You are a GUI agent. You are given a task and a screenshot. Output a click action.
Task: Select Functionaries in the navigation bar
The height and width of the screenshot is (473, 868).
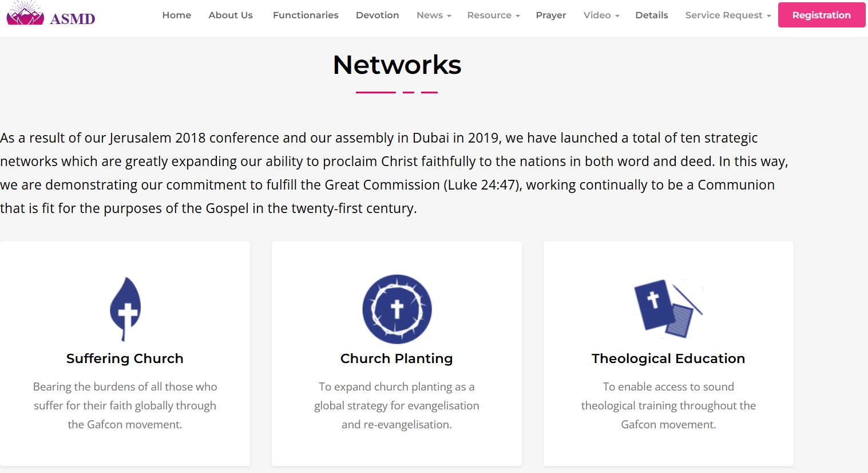306,15
